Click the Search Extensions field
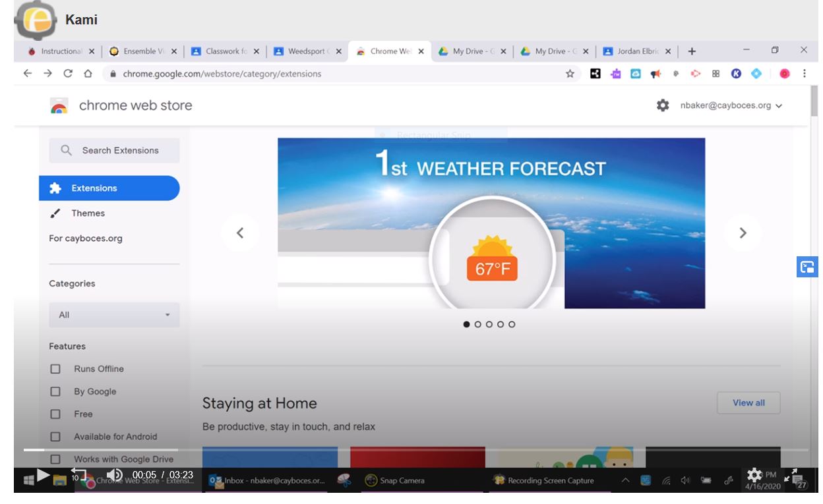Image resolution: width=823 pixels, height=504 pixels. 114,150
